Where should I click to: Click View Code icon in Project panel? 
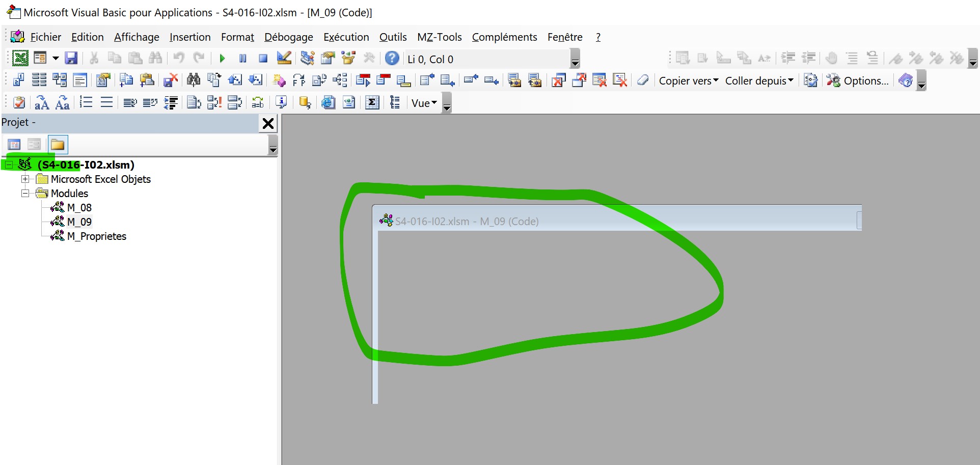(14, 145)
